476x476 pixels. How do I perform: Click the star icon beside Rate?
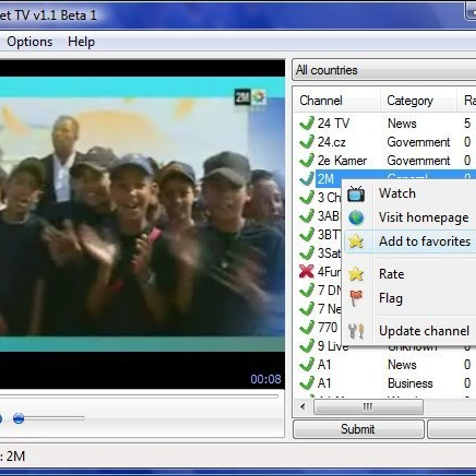coord(356,274)
